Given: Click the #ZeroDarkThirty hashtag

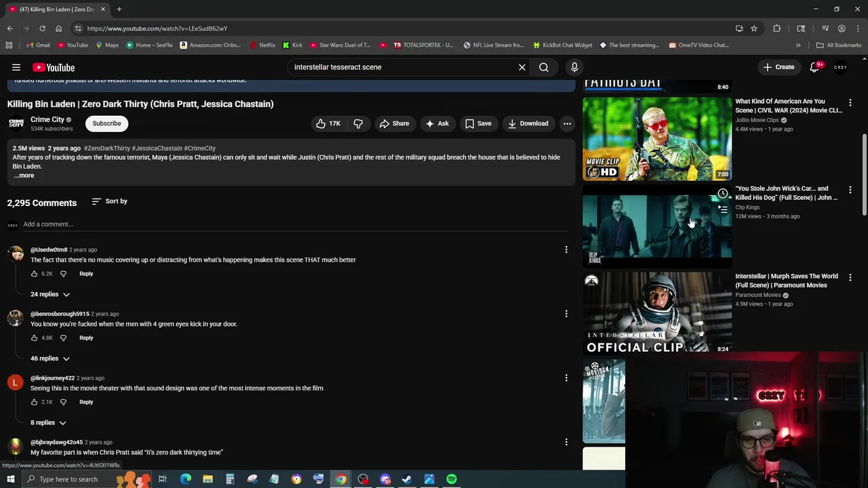Looking at the screenshot, I should 107,148.
